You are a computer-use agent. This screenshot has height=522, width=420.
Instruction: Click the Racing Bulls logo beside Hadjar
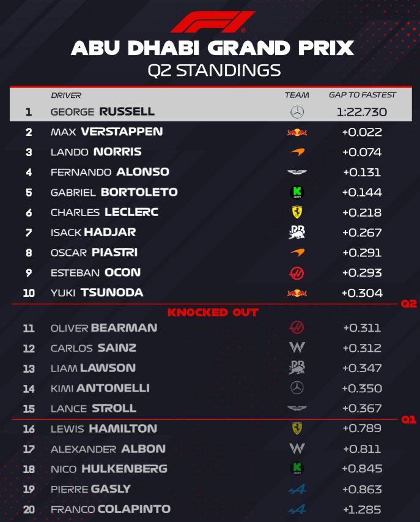(297, 233)
